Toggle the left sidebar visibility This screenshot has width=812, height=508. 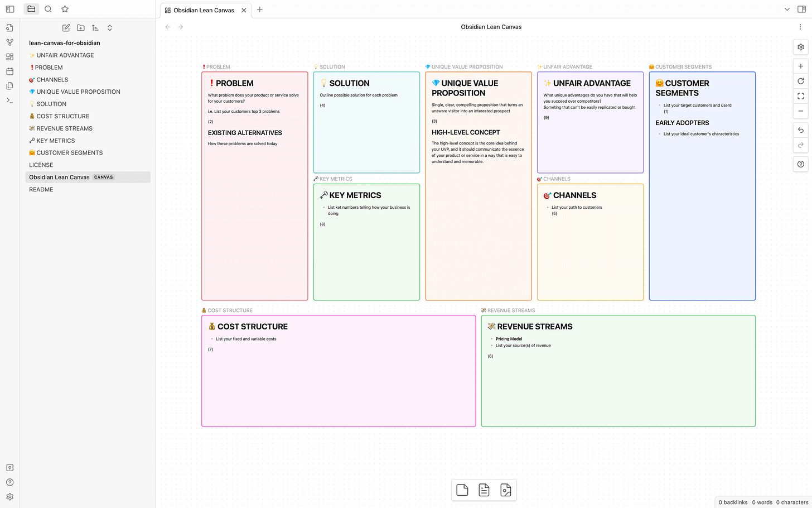click(x=9, y=9)
